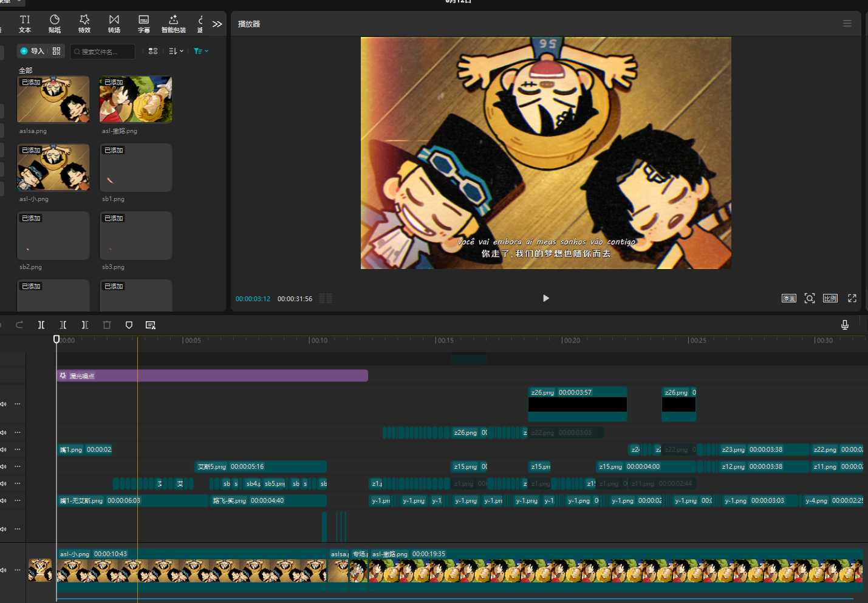Mute the top z26.png track
Viewport: 868px width, 603px height.
(4, 404)
